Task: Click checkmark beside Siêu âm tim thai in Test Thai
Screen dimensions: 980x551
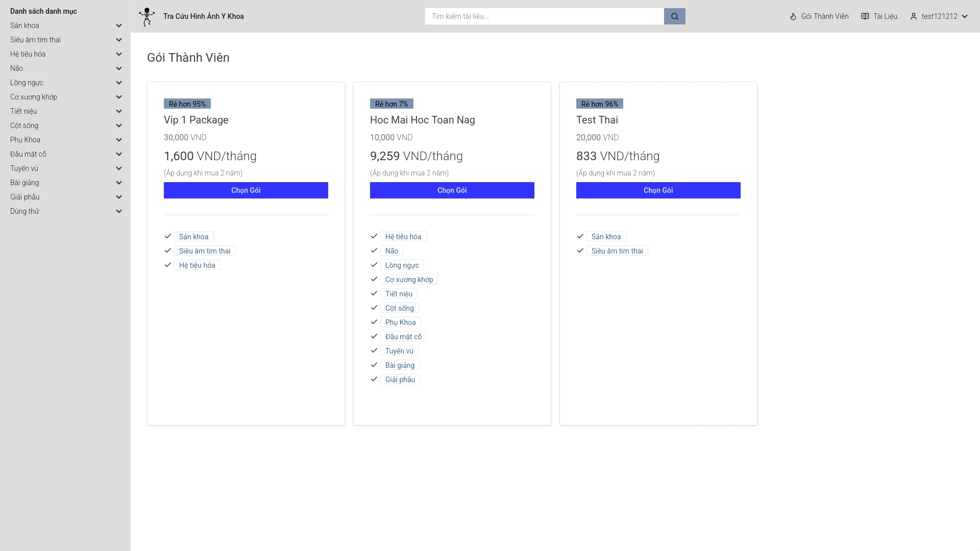Action: point(580,251)
